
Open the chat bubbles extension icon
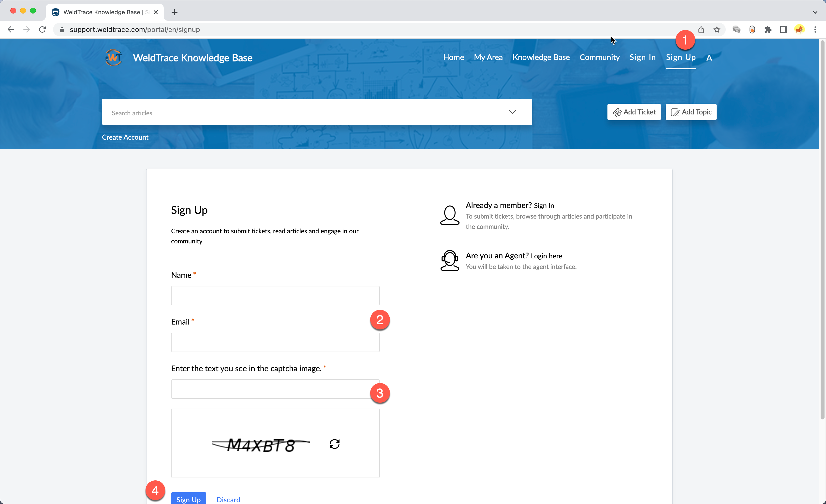(736, 30)
